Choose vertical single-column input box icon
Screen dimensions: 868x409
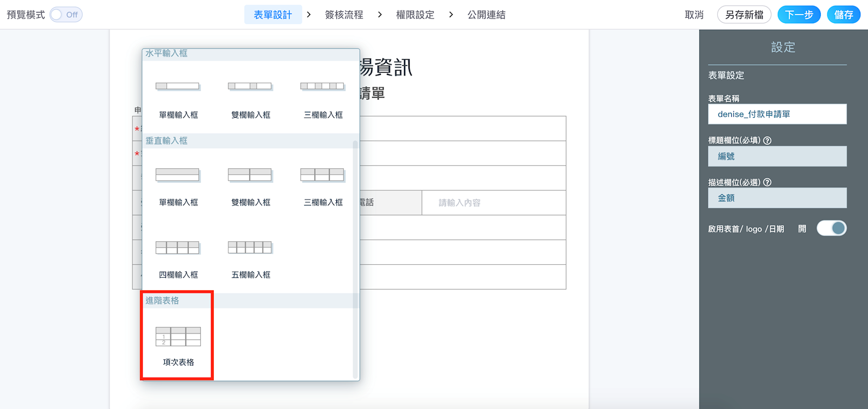coord(178,175)
